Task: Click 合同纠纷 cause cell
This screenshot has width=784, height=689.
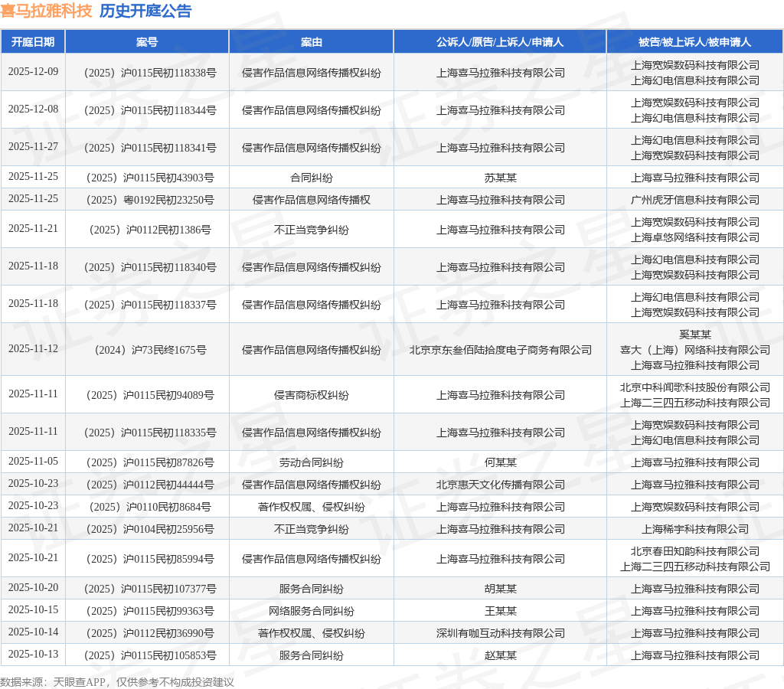Action: 312,178
